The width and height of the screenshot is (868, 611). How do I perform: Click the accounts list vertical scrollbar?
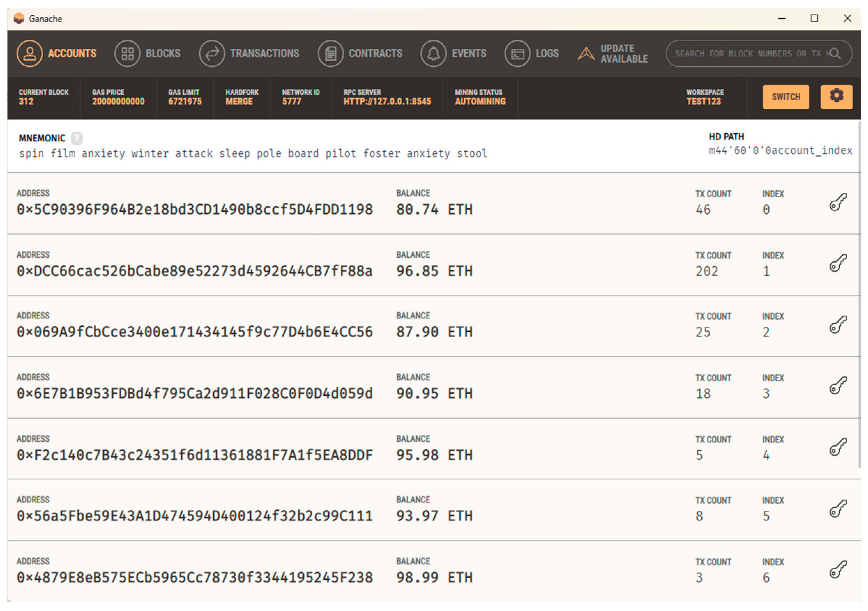coord(859,295)
